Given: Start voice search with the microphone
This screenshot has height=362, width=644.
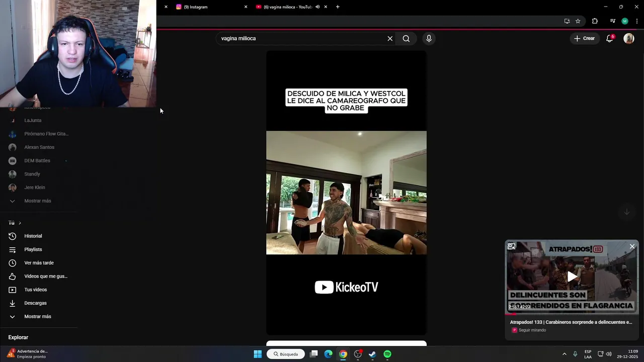Looking at the screenshot, I should click(429, 38).
